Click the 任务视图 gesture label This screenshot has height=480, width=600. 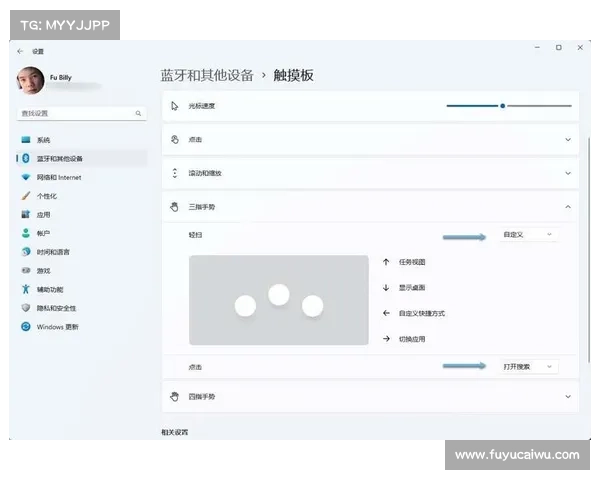coord(412,262)
